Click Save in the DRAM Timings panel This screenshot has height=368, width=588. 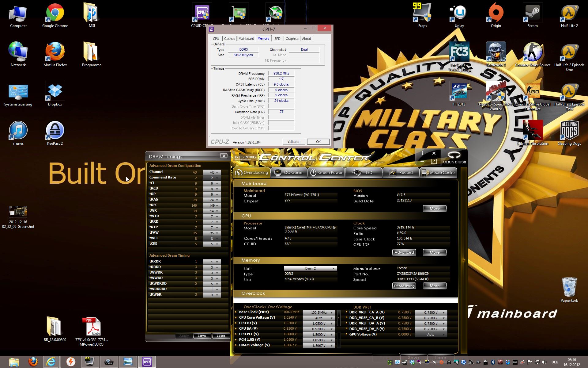(x=202, y=336)
